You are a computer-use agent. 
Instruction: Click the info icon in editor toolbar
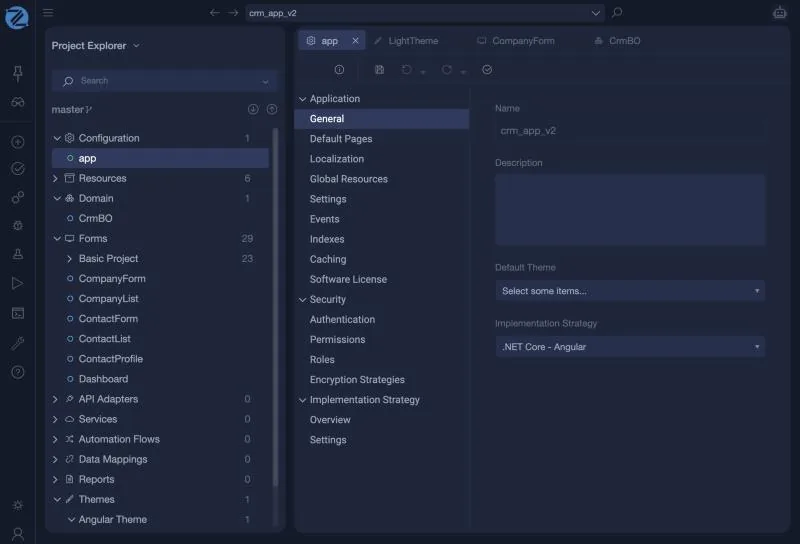pos(339,70)
